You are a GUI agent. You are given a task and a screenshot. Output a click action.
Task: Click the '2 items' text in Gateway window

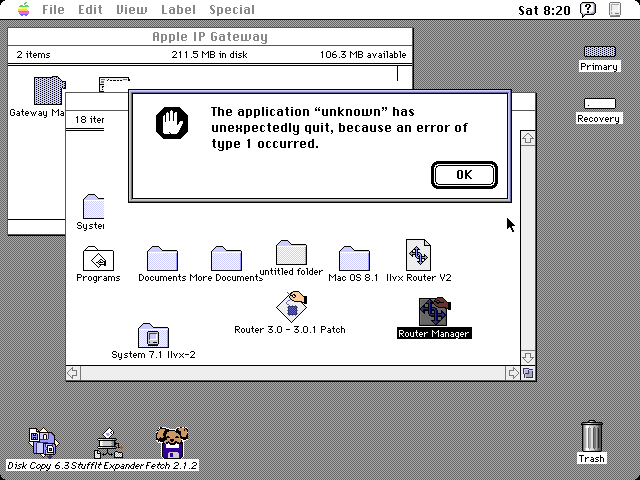33,55
